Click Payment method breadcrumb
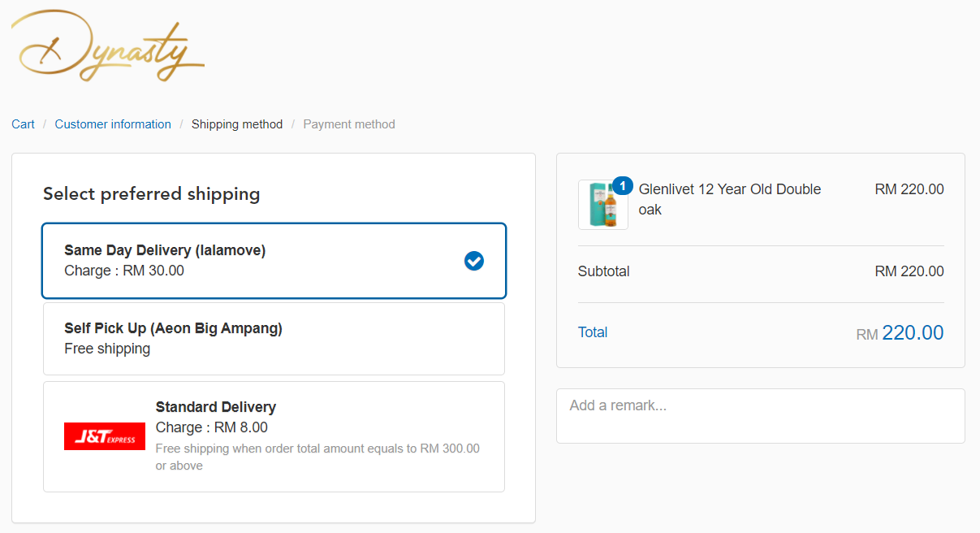The height and width of the screenshot is (533, 980). pos(349,124)
